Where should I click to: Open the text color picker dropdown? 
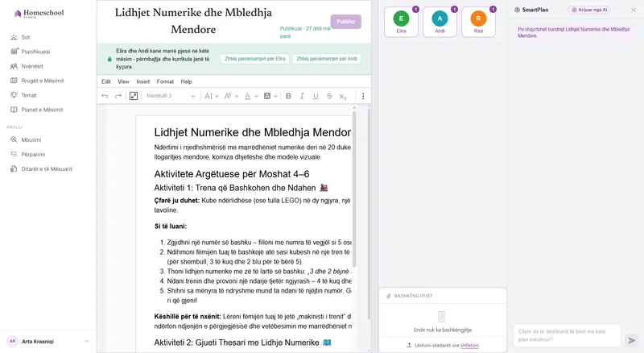click(x=256, y=96)
